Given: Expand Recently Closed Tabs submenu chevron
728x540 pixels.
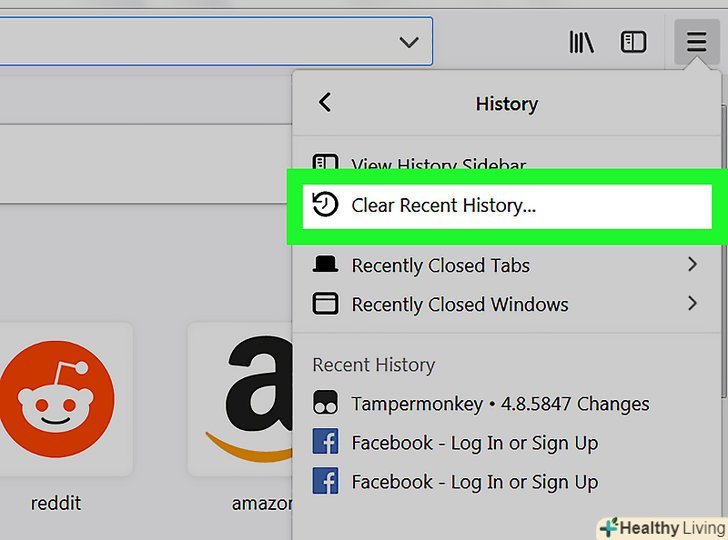Looking at the screenshot, I should pos(691,265).
